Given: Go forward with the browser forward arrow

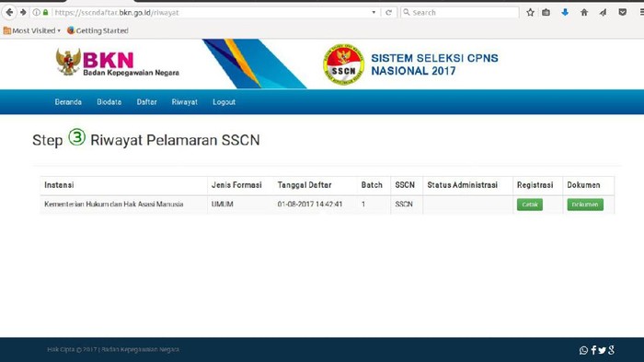Looking at the screenshot, I should coord(23,12).
